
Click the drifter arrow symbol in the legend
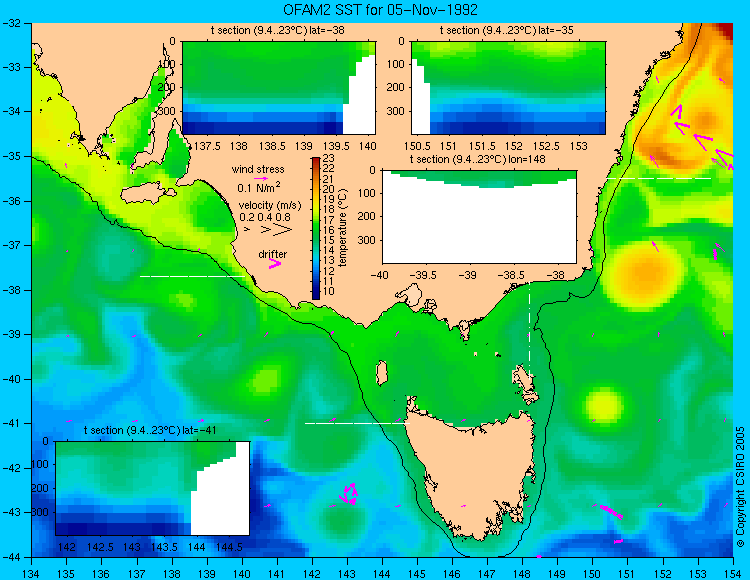pyautogui.click(x=275, y=263)
